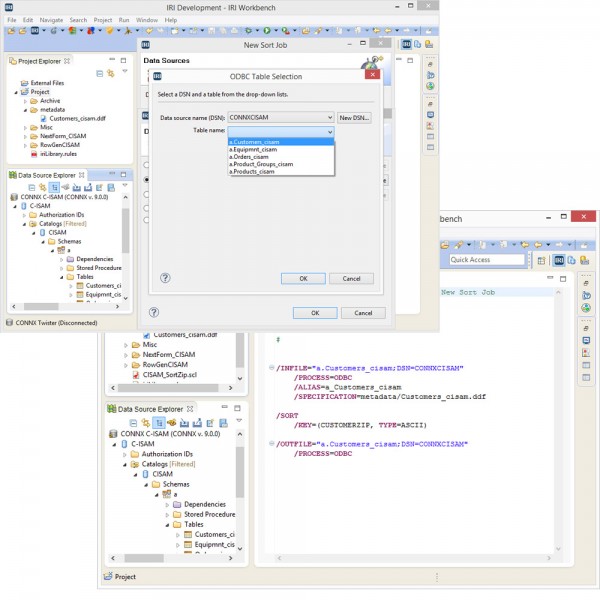
Task: Open the Table name combo box
Action: [281, 131]
